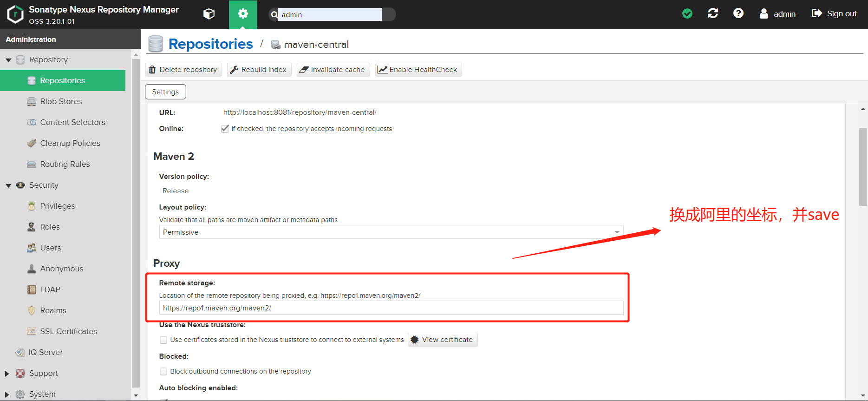The height and width of the screenshot is (401, 868).
Task: Collapse the Security tree section
Action: point(8,185)
